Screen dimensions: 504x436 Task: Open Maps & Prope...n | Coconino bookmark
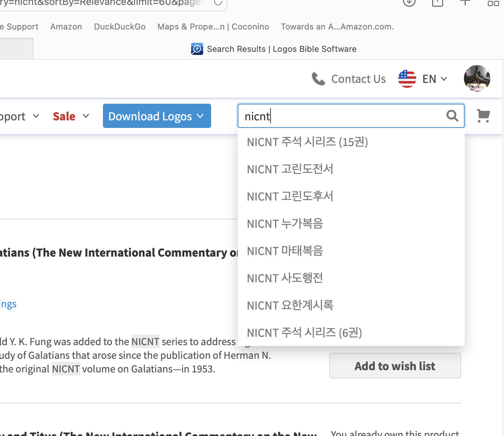click(x=213, y=26)
